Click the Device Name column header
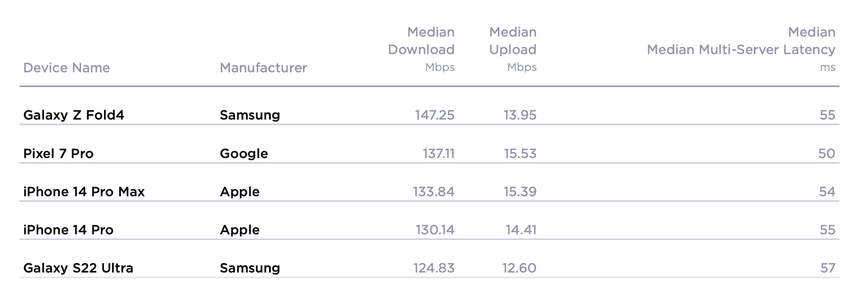 click(66, 68)
